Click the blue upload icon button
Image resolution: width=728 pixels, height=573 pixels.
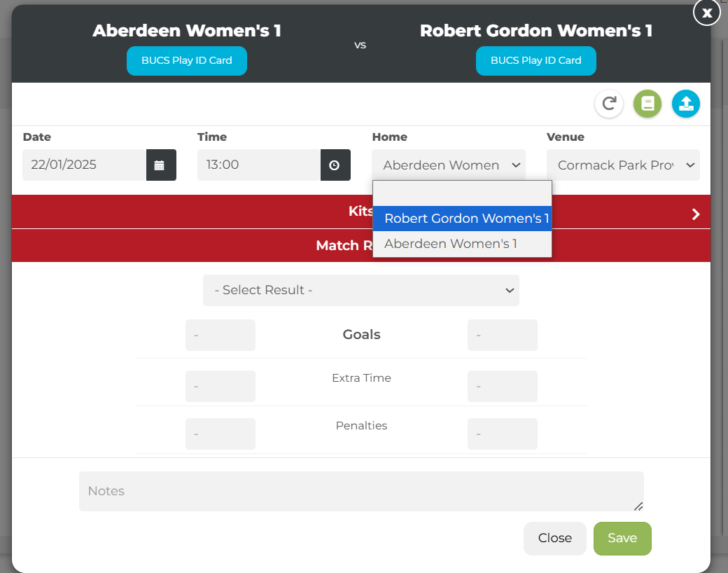686,104
